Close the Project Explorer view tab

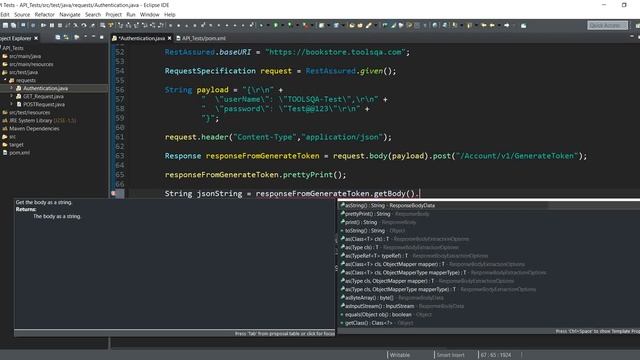point(36,38)
